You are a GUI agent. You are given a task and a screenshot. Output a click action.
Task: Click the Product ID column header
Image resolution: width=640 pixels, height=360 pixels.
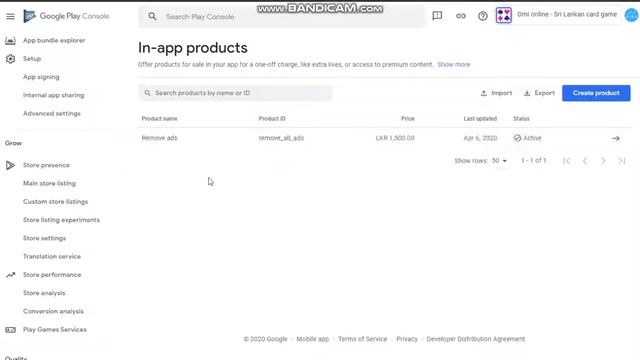(272, 119)
